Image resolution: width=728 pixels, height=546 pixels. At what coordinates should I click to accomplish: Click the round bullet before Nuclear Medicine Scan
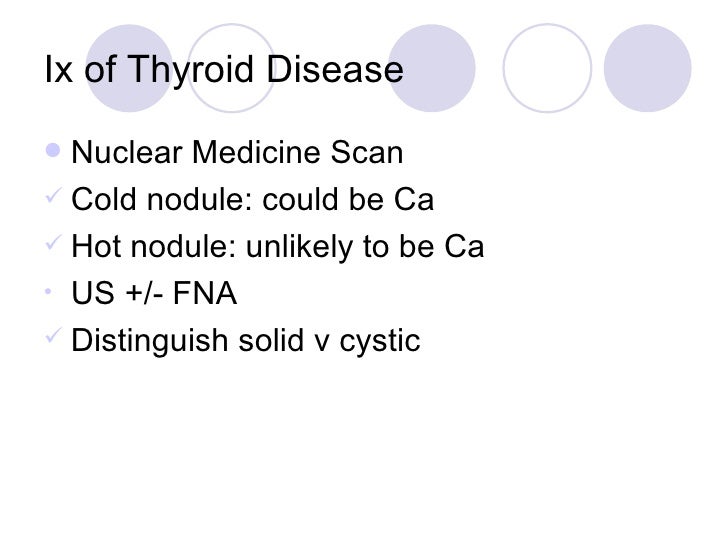[x=53, y=150]
